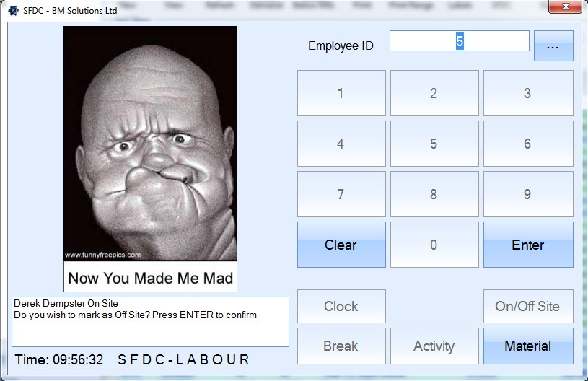Open the Material option
588x381 pixels.
528,346
